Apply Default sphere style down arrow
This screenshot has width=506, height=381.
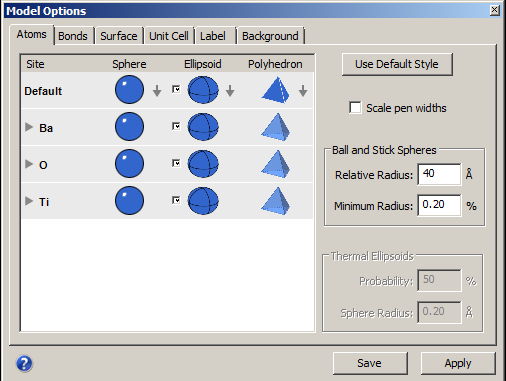pyautogui.click(x=157, y=91)
